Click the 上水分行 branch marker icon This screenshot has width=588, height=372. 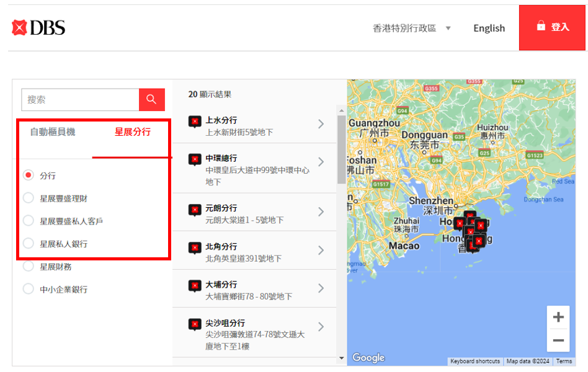point(195,122)
